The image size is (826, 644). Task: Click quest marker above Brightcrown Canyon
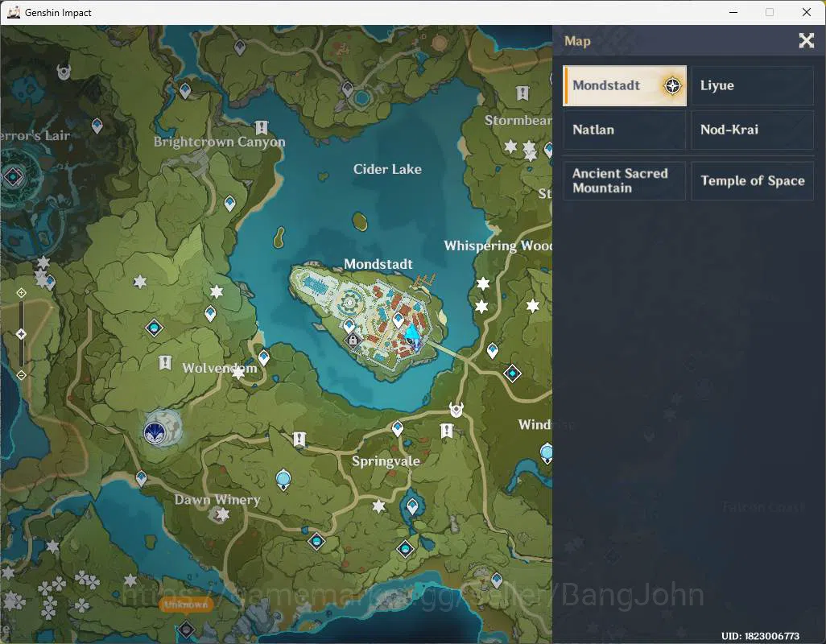[262, 127]
